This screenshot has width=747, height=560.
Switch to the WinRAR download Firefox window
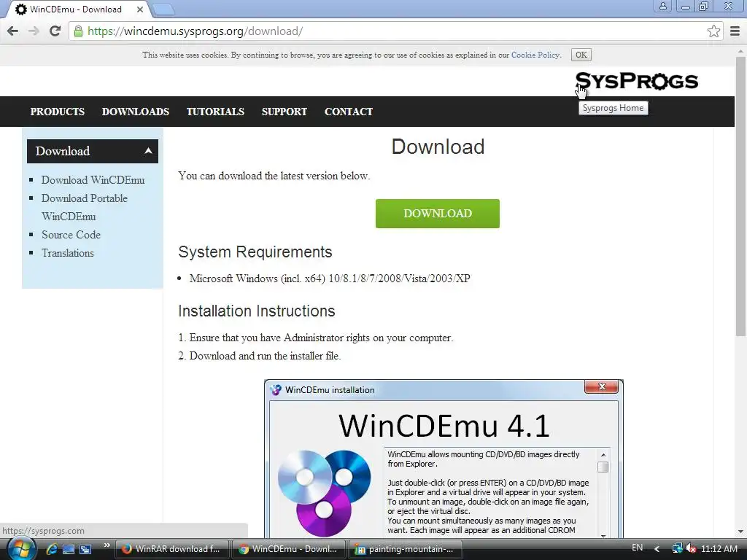171,549
